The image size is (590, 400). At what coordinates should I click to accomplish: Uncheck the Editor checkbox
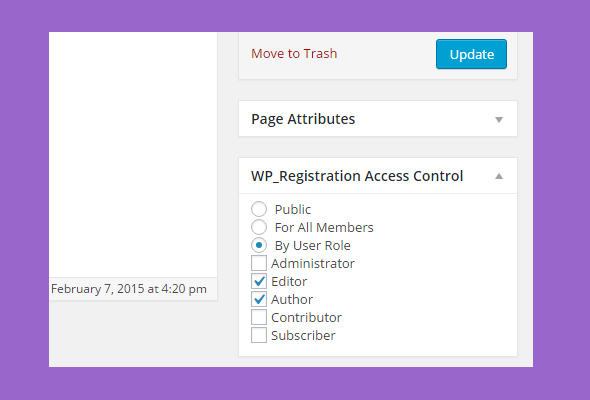[x=259, y=281]
